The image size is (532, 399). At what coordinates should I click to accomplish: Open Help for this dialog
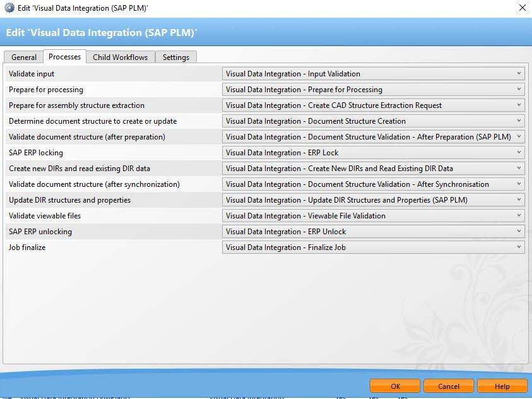[x=502, y=386]
